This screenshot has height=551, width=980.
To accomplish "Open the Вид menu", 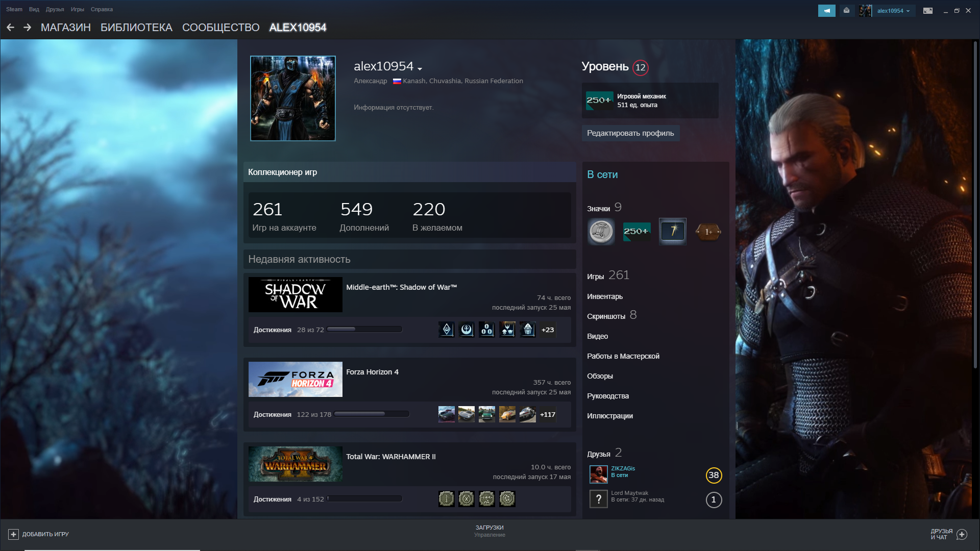I will pyautogui.click(x=34, y=9).
